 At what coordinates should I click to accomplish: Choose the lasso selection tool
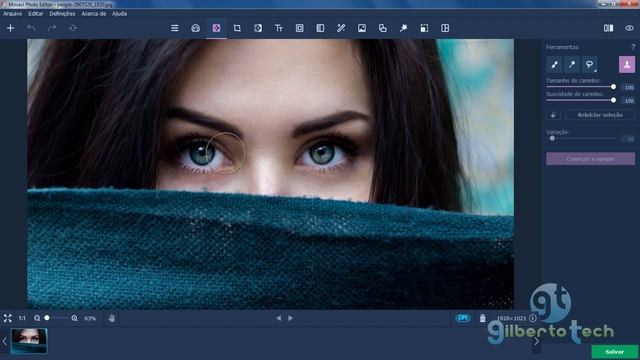pyautogui.click(x=589, y=64)
